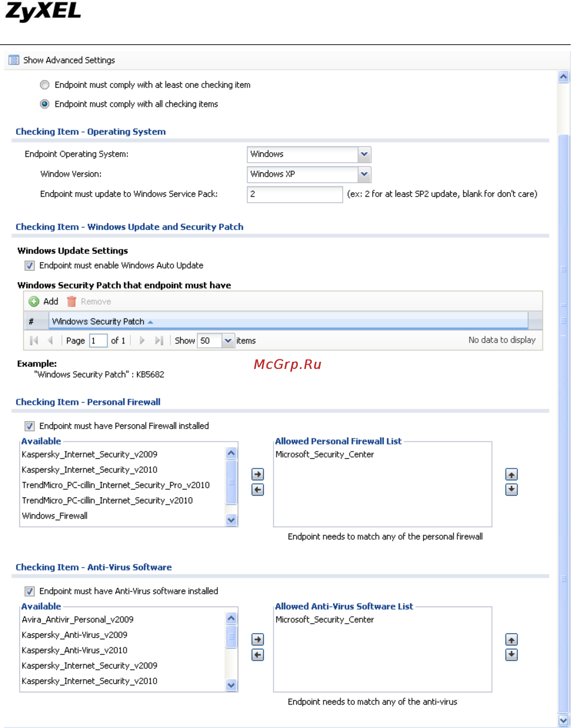The width and height of the screenshot is (571, 728).
Task: Click anti-virus Available list scrollbar thumb
Action: point(231,636)
